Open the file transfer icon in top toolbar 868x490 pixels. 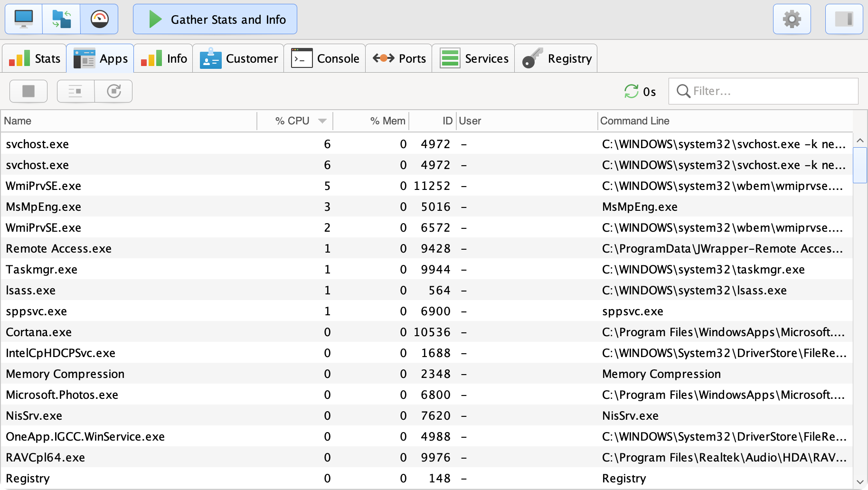pyautogui.click(x=61, y=19)
